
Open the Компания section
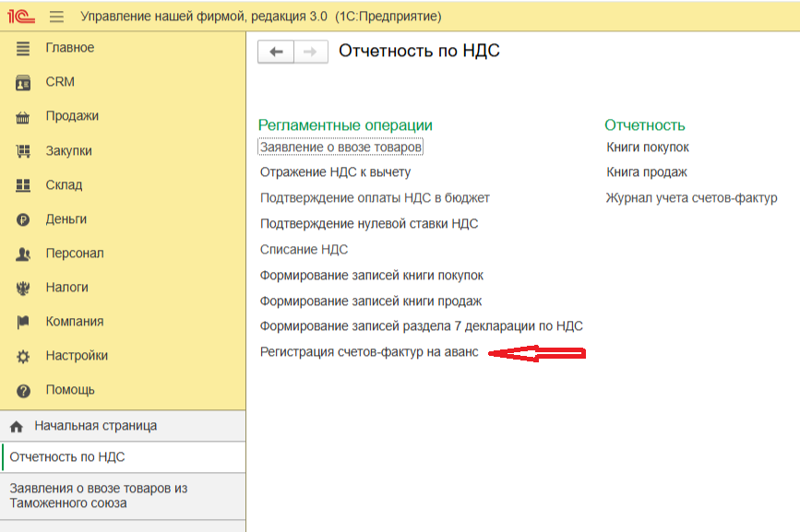point(75,322)
